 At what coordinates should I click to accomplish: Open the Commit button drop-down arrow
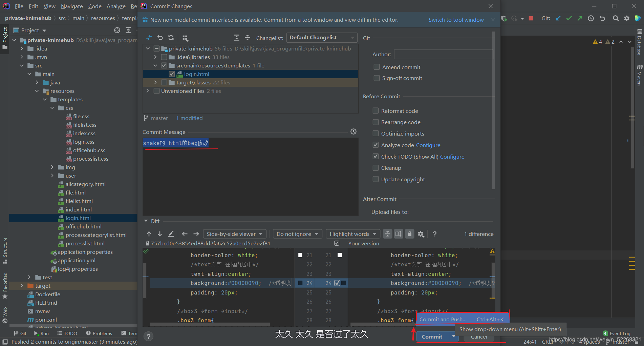[x=453, y=336]
